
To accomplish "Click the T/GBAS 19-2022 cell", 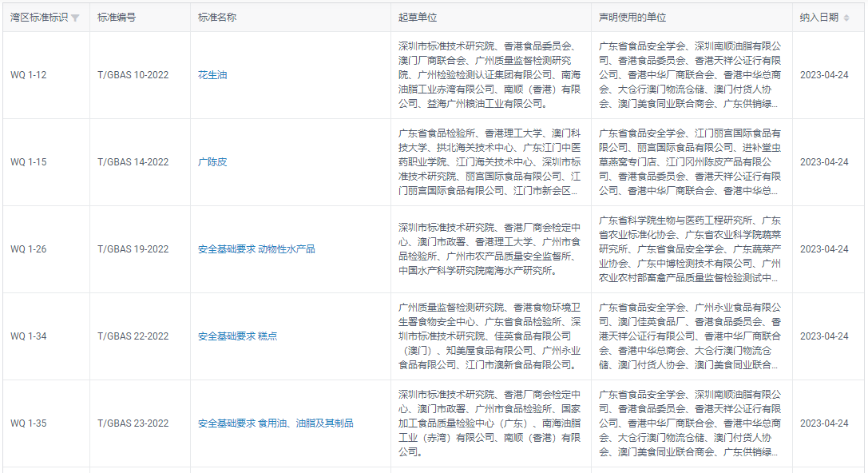I will (x=133, y=249).
